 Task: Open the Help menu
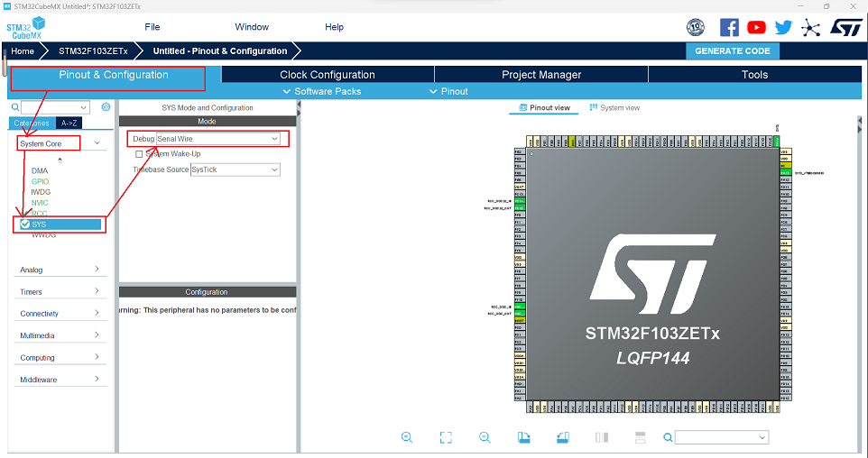pos(334,27)
